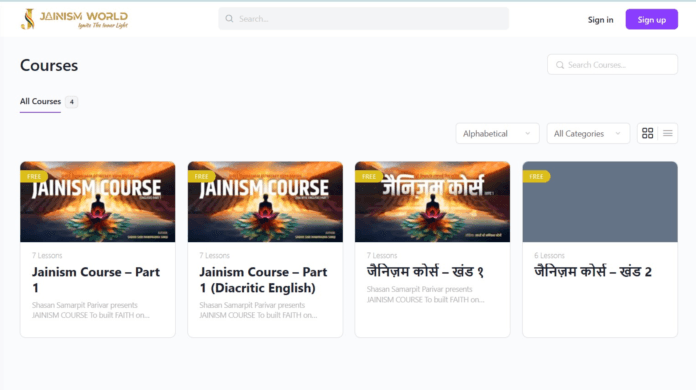Open the Alphabetical sort dropdown
The width and height of the screenshot is (696, 390).
tap(497, 134)
